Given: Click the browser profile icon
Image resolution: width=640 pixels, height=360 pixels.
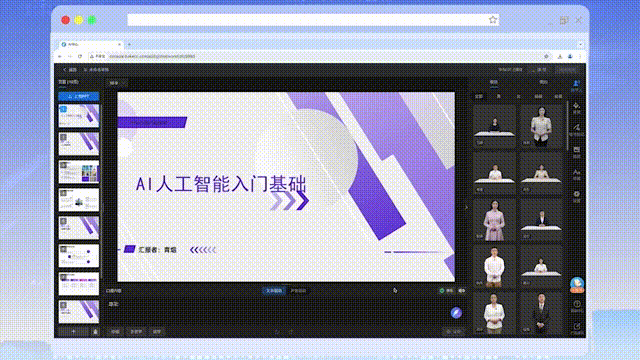Looking at the screenshot, I should tap(570, 56).
